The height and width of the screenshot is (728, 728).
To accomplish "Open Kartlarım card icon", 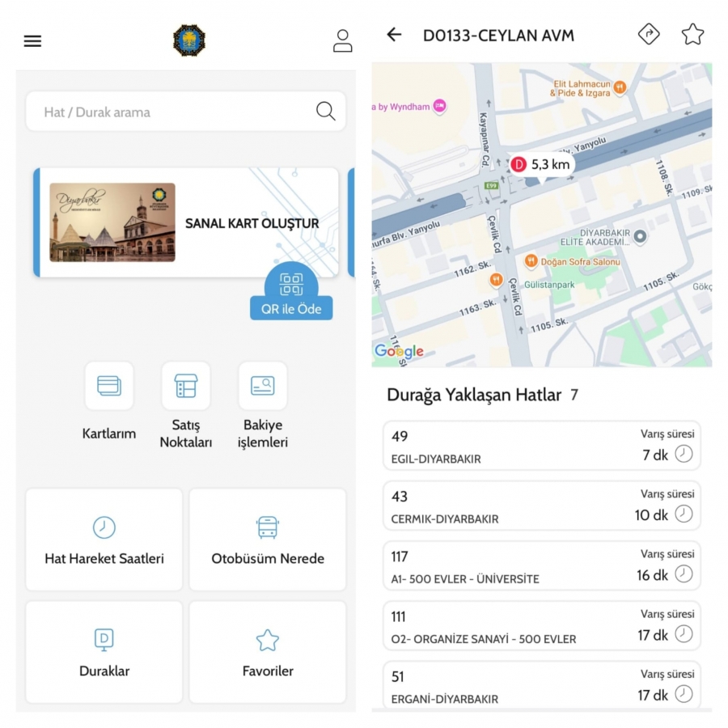I will tap(109, 386).
